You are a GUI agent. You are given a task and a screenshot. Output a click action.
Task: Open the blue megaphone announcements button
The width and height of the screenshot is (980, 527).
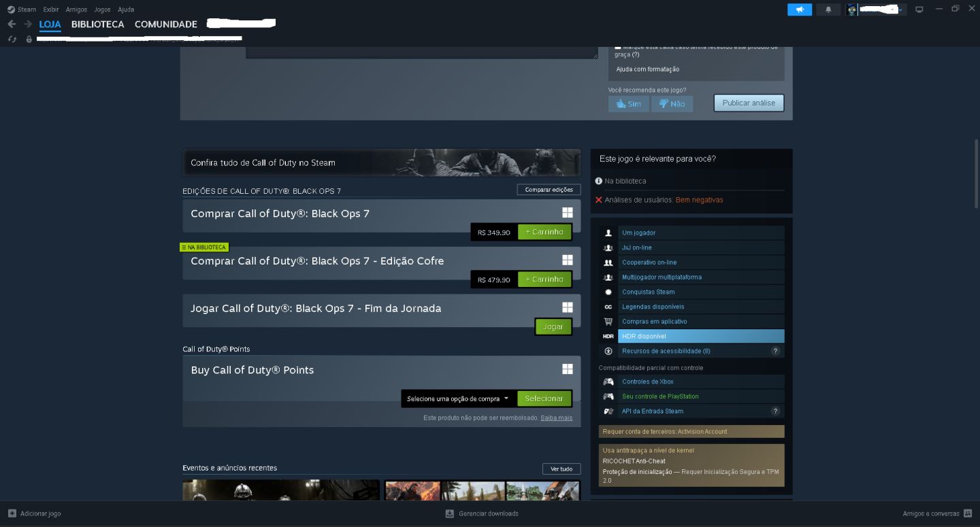tap(800, 10)
